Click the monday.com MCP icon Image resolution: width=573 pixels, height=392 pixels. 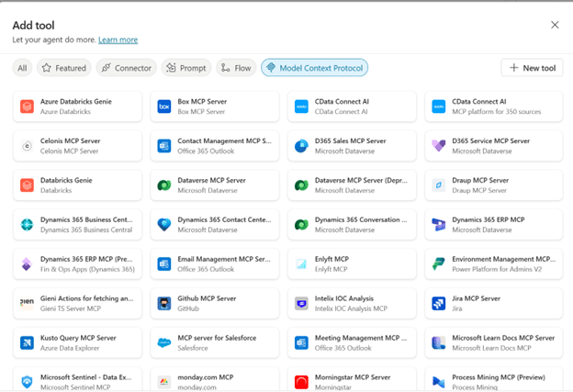164,381
